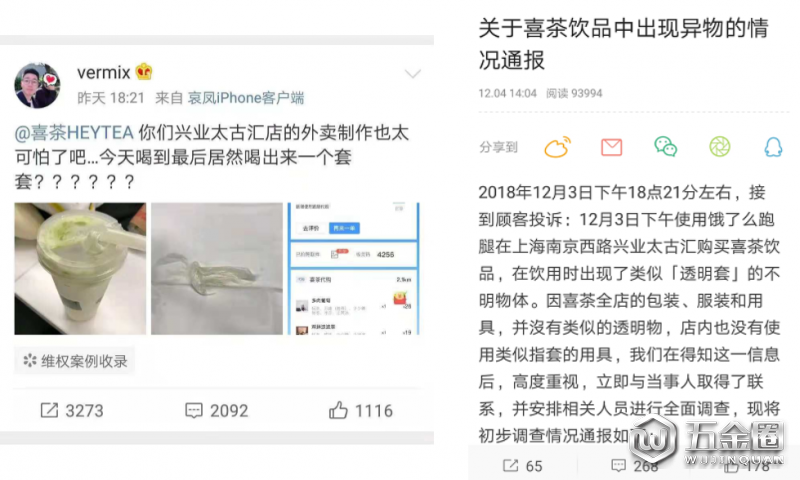The width and height of the screenshot is (800, 480).
Task: Like the vermix post (1116)
Action: (361, 410)
